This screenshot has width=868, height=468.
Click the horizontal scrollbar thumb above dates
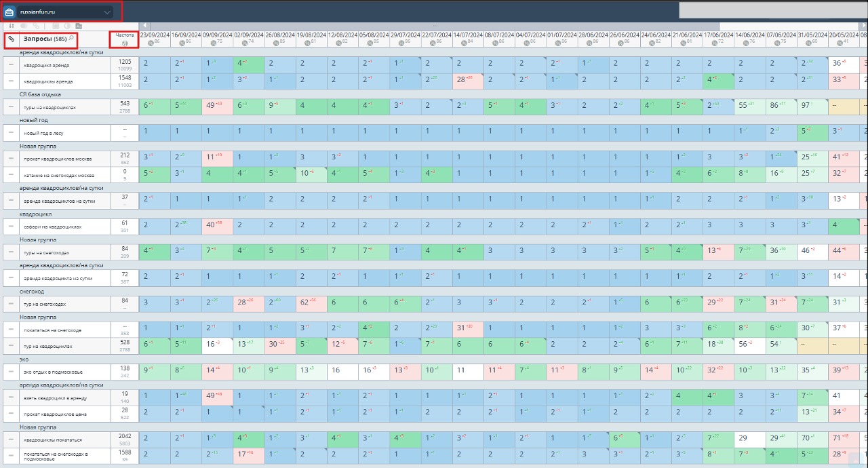[434, 26]
